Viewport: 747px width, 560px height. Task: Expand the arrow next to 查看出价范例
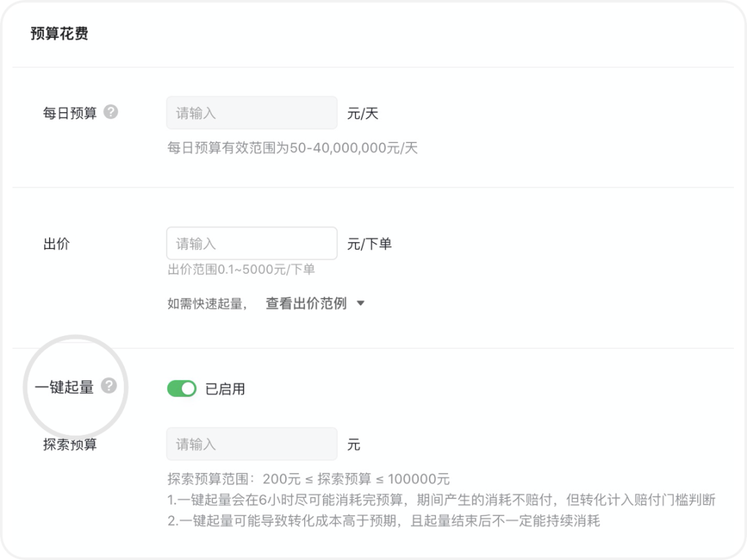point(360,304)
